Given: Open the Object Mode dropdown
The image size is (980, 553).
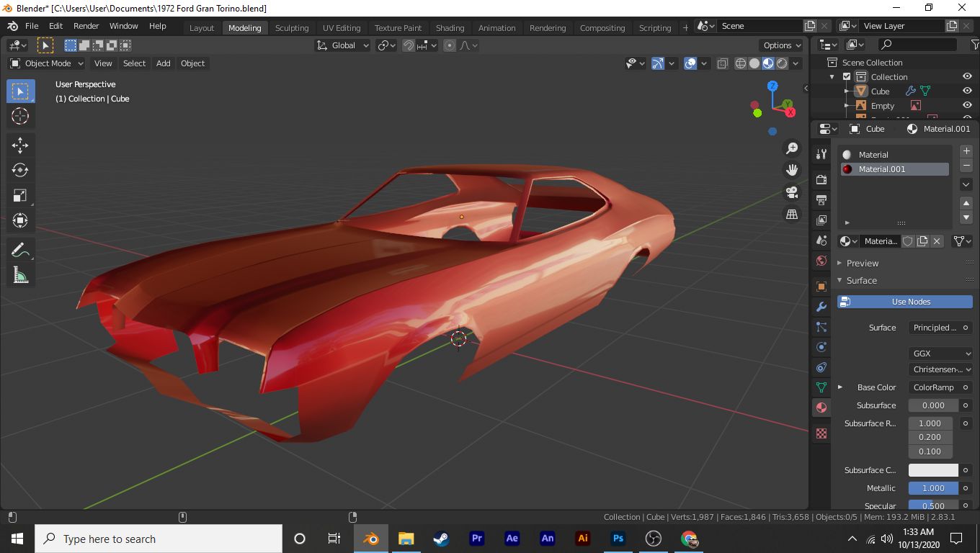Looking at the screenshot, I should tap(47, 63).
